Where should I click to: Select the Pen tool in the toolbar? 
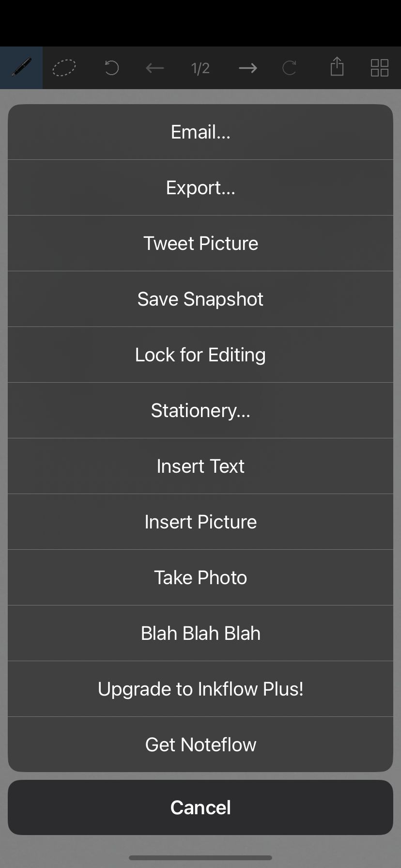point(21,68)
